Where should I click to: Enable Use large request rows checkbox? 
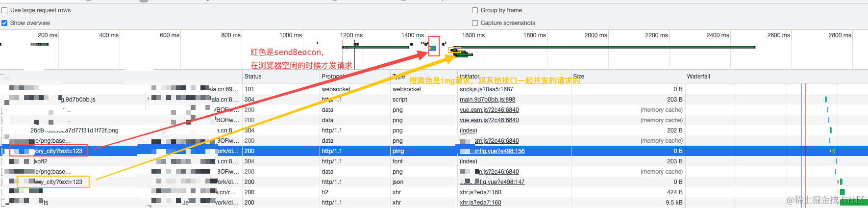tap(4, 10)
